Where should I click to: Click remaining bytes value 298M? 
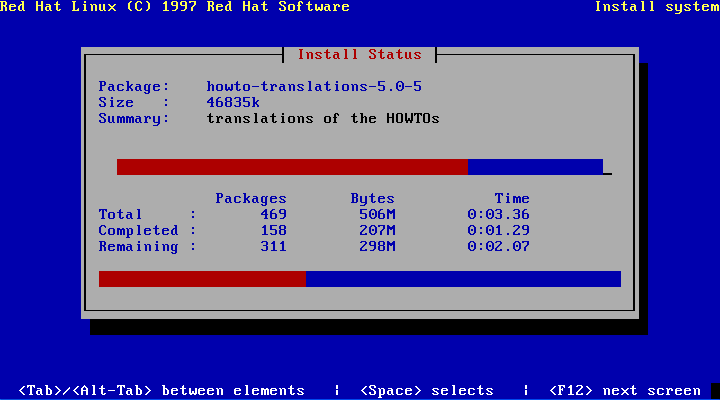coord(377,247)
